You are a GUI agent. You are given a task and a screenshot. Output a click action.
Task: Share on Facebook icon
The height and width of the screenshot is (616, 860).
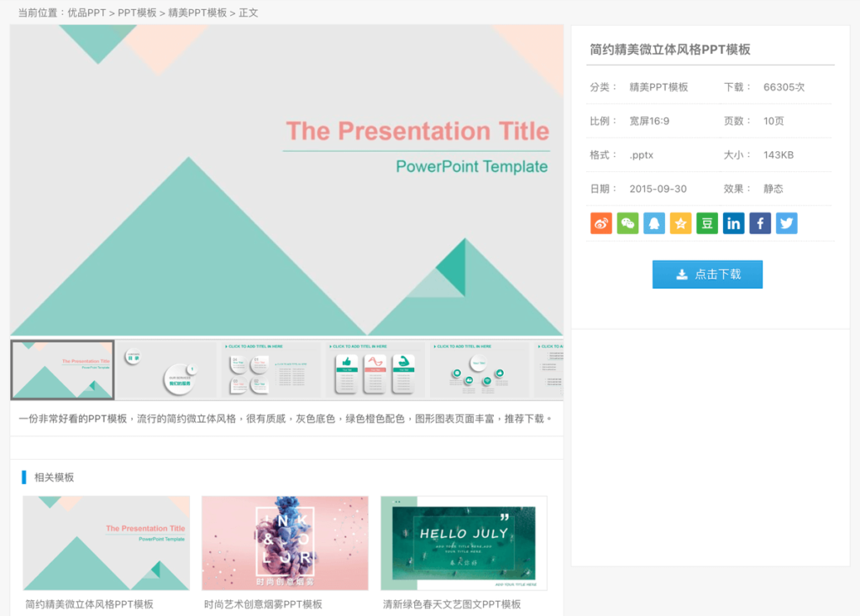pos(760,223)
